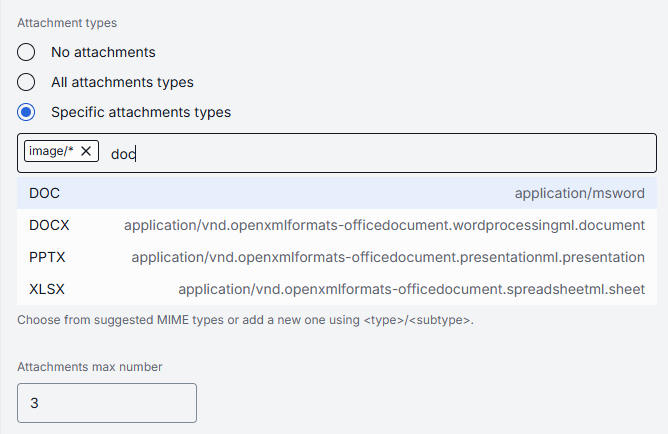Click the spreadsheetml.sheet MIME type text
Viewport: 668px width, 434px height.
click(411, 289)
